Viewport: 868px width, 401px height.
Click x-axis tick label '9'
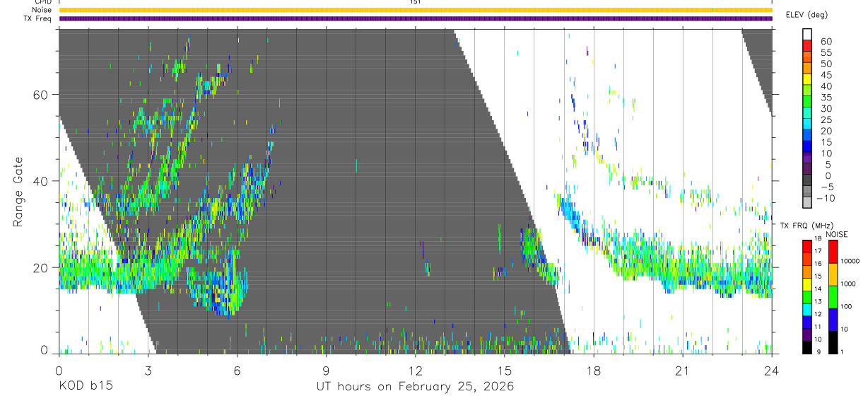(326, 371)
